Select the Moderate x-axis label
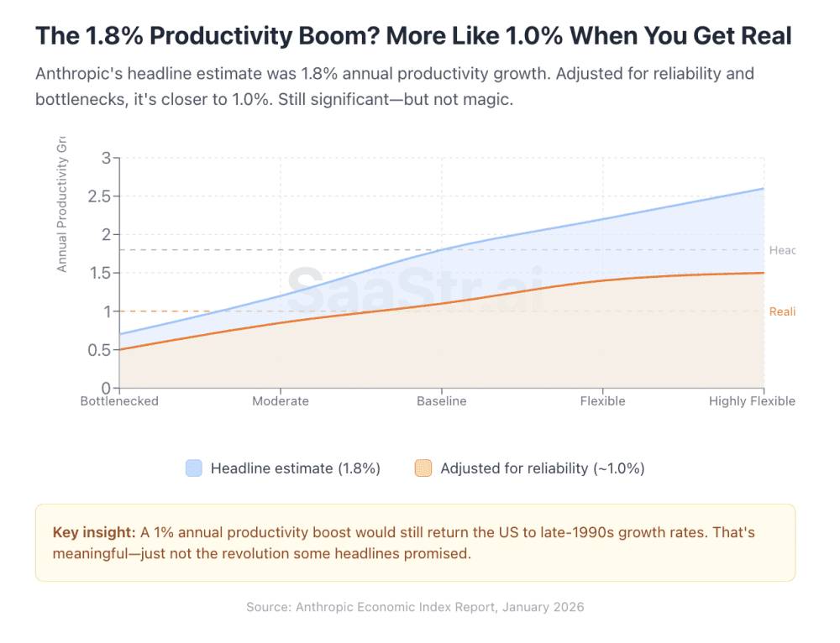The width and height of the screenshot is (840, 643). coord(281,401)
